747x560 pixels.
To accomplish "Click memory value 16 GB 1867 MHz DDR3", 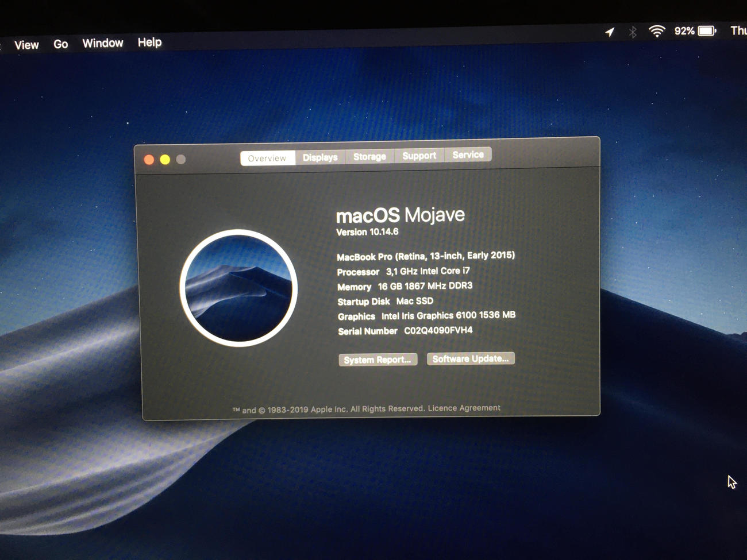I will pyautogui.click(x=425, y=286).
